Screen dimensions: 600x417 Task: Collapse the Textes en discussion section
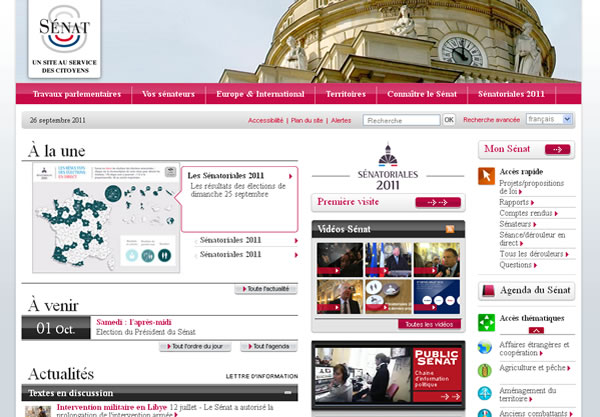coord(290,393)
